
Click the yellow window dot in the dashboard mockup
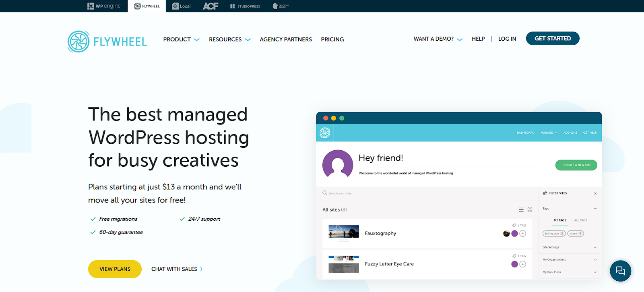[333, 118]
